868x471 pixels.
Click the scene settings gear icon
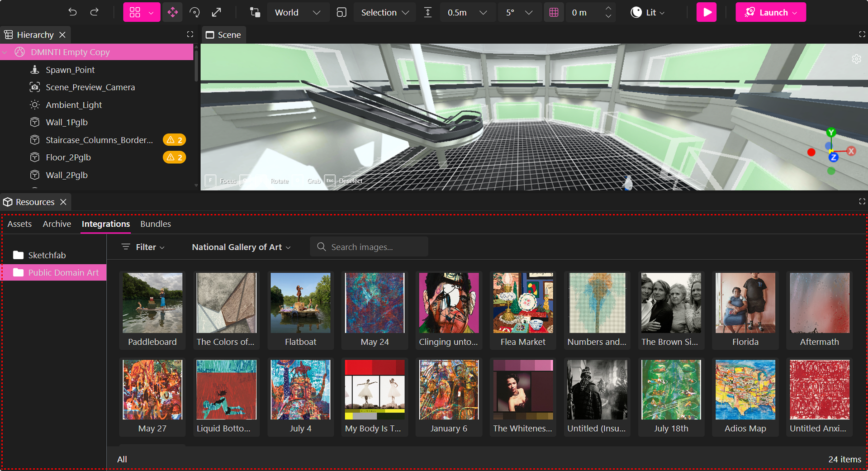(856, 59)
